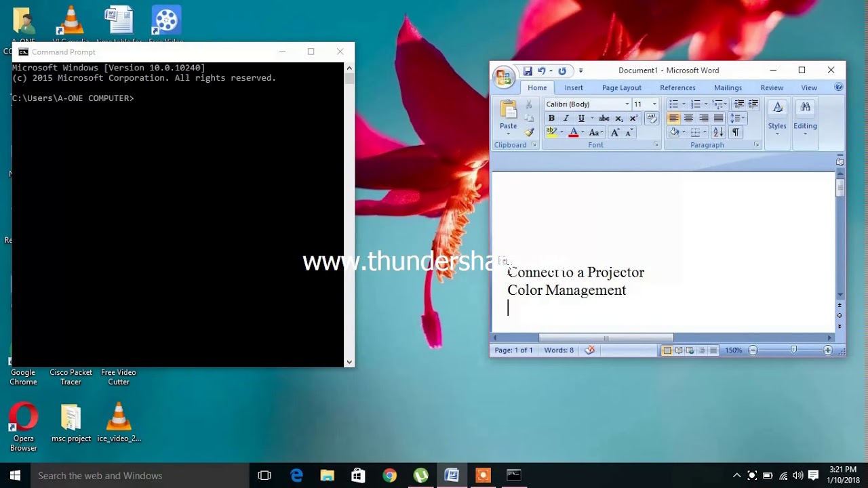Click the Cut scissors icon

click(529, 104)
